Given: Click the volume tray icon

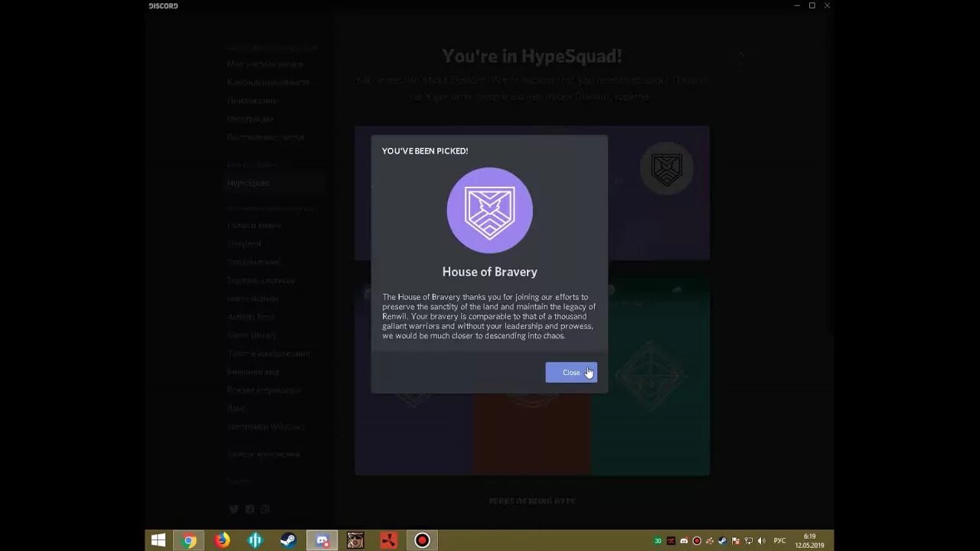Looking at the screenshot, I should [x=761, y=541].
